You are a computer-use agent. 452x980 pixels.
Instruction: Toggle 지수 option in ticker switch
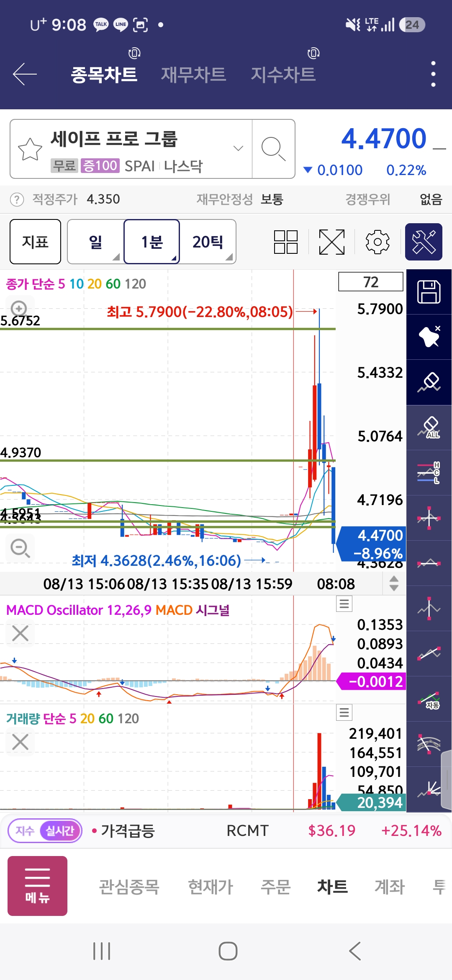coord(25,830)
